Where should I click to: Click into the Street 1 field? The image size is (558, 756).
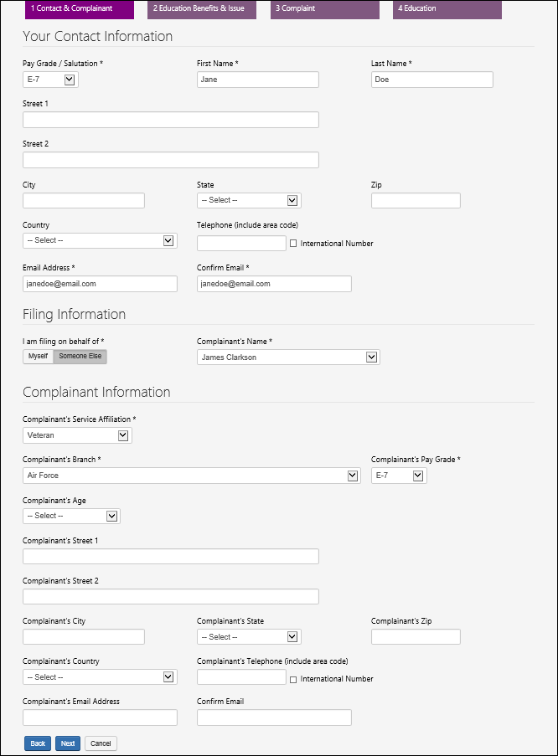click(x=171, y=120)
